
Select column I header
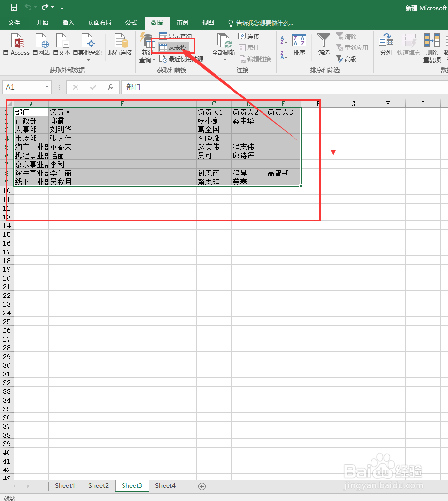(423, 104)
